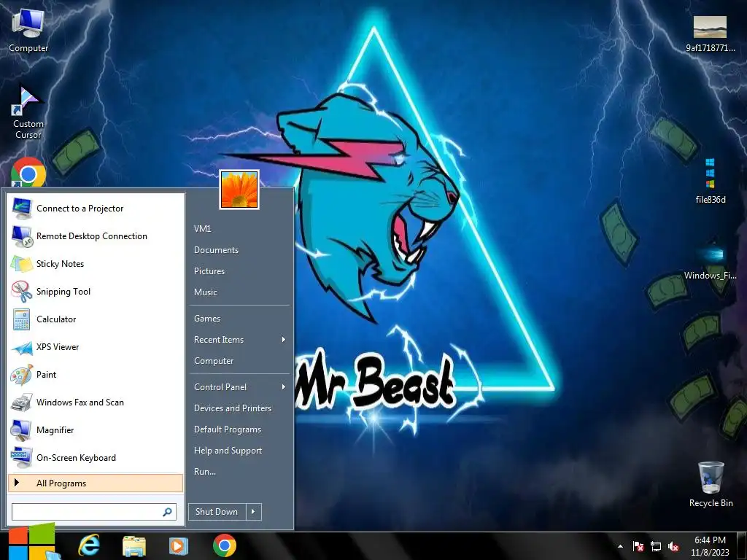The height and width of the screenshot is (560, 747).
Task: Launch Paint text label
Action: [46, 375]
